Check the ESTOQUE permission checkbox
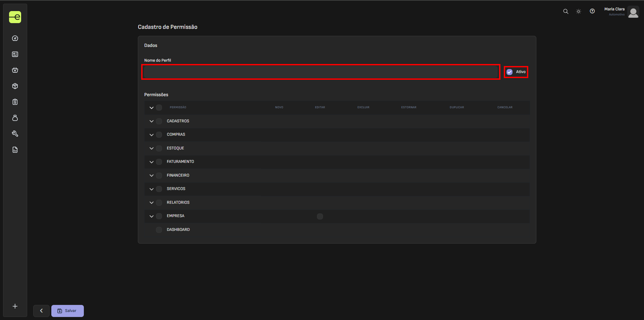This screenshot has width=644, height=320. 159,148
